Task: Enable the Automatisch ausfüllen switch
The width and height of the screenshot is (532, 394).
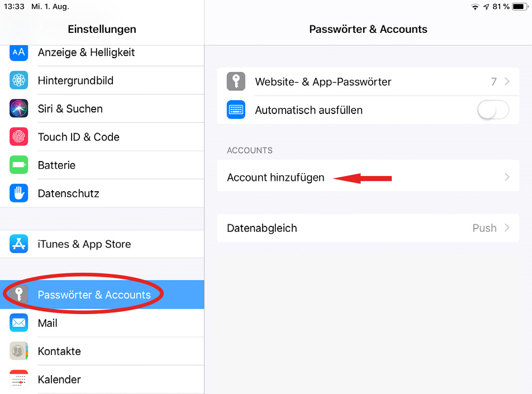Action: tap(493, 110)
